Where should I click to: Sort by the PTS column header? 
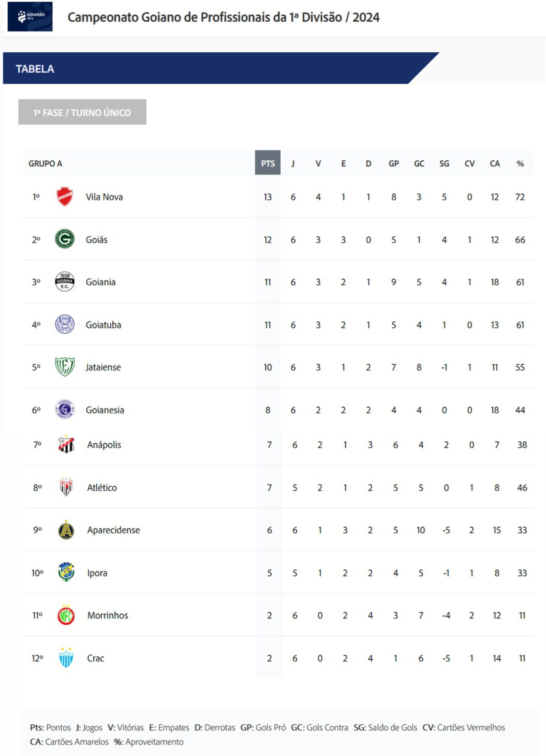coord(268,163)
